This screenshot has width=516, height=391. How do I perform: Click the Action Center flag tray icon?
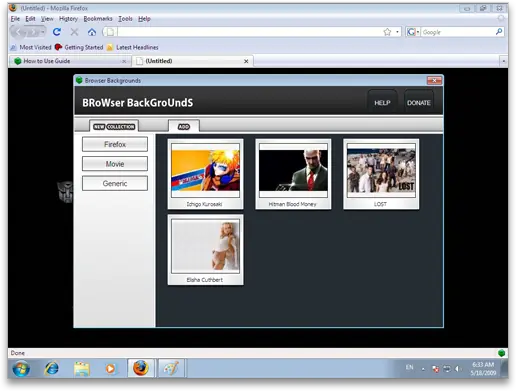coord(436,369)
